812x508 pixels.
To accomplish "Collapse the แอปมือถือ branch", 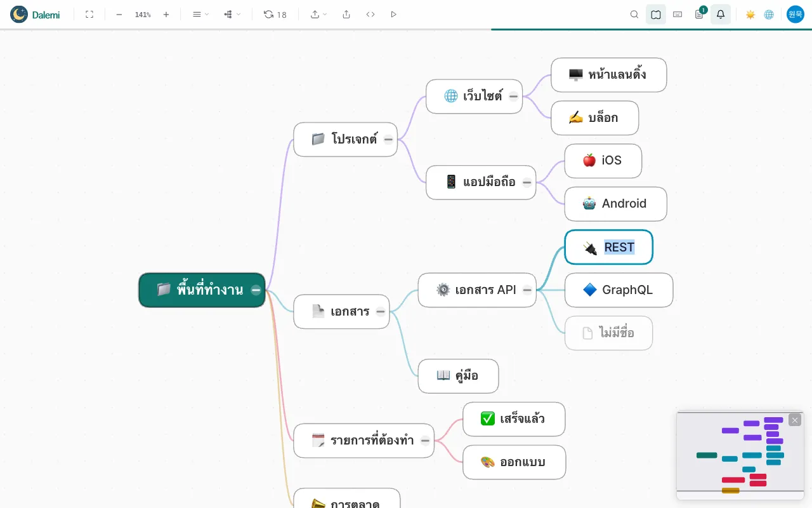I will pyautogui.click(x=527, y=182).
